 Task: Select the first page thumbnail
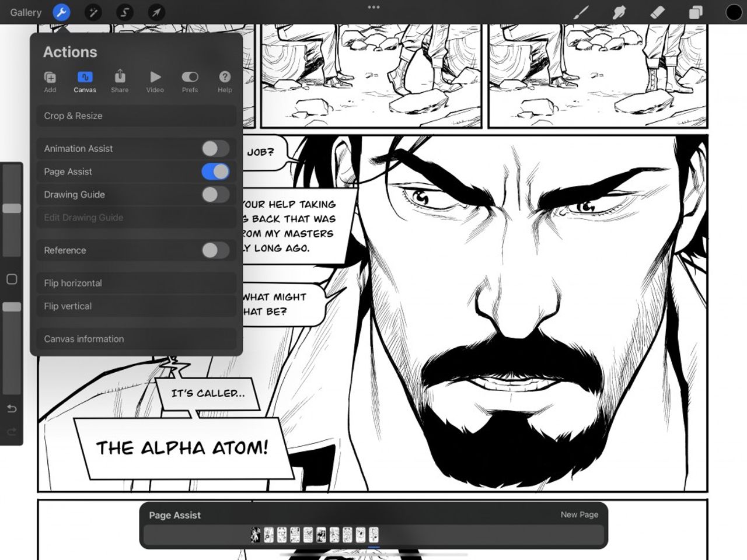click(x=256, y=535)
